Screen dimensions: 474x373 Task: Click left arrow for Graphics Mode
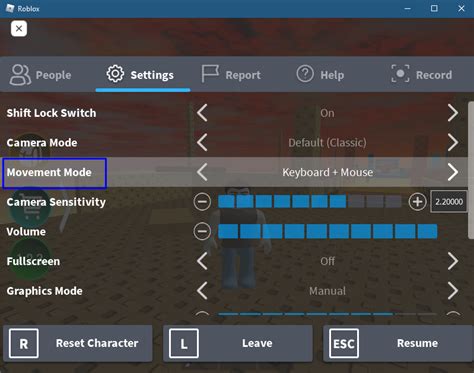[x=202, y=291]
